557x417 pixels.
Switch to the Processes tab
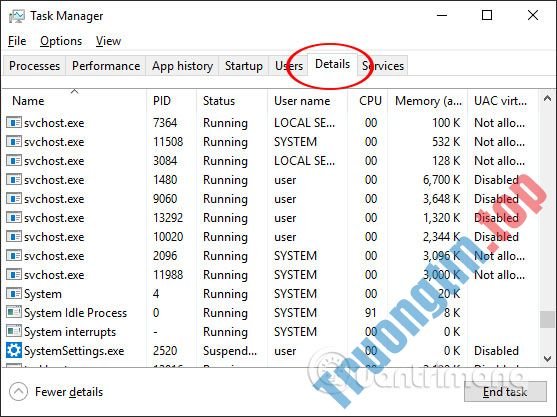coord(34,66)
